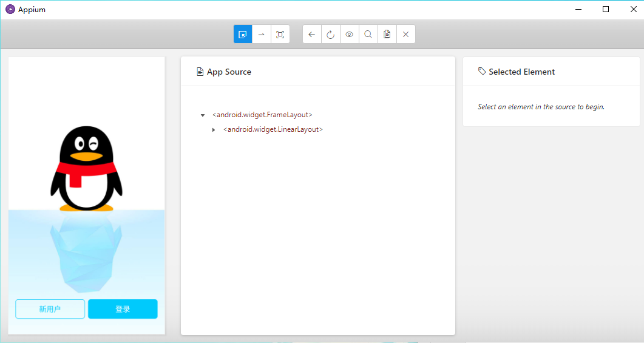The height and width of the screenshot is (343, 644).
Task: Select <android.widget.FrameLayout> in source tree
Action: [262, 115]
